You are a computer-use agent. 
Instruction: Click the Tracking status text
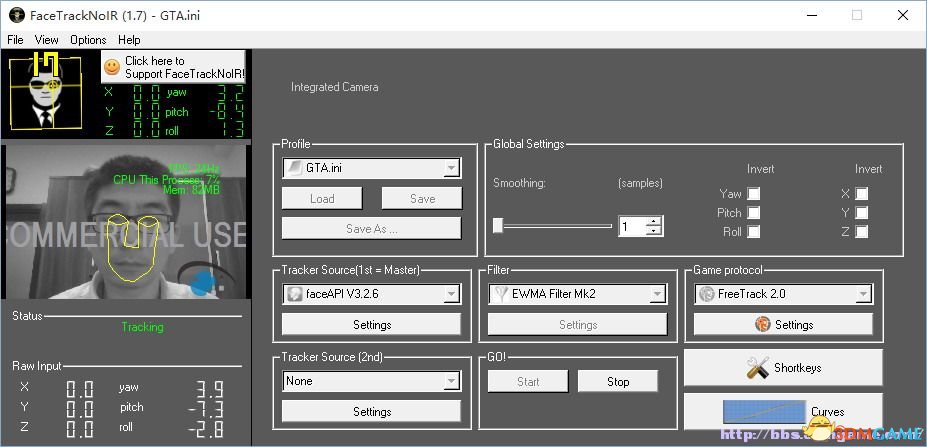coord(142,326)
